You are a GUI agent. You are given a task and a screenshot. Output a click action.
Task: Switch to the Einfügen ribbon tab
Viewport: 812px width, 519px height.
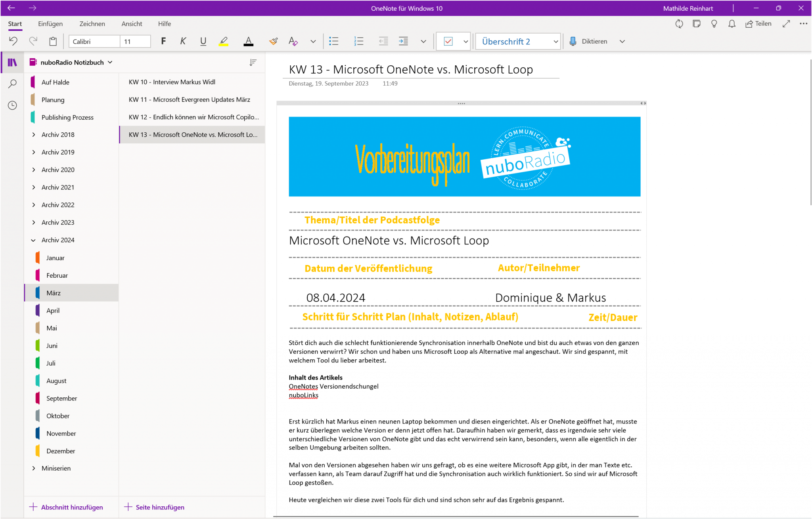pos(50,24)
